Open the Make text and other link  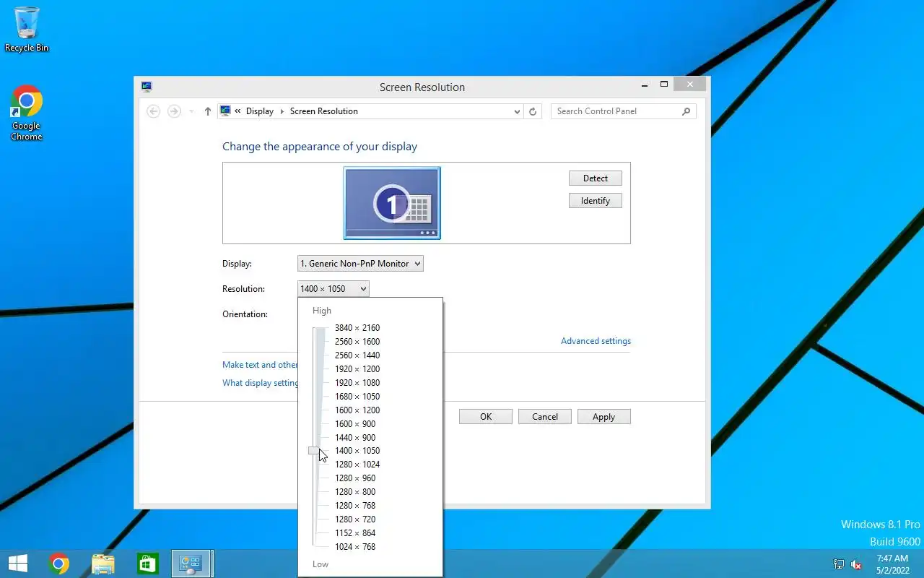(x=260, y=365)
